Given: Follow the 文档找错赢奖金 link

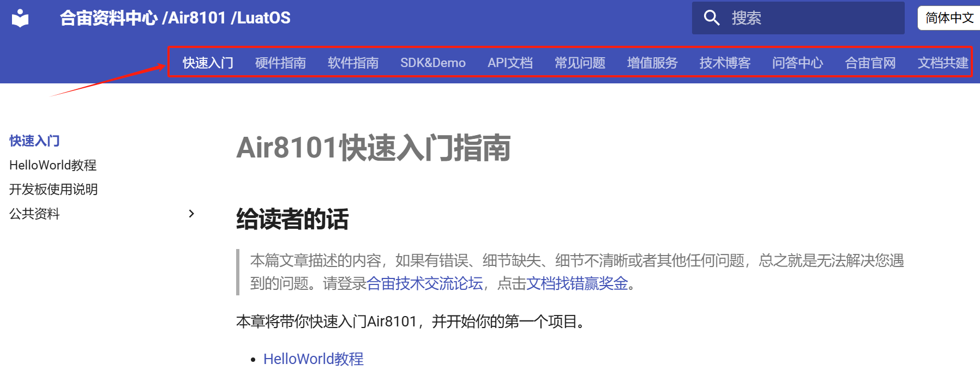Looking at the screenshot, I should (577, 283).
